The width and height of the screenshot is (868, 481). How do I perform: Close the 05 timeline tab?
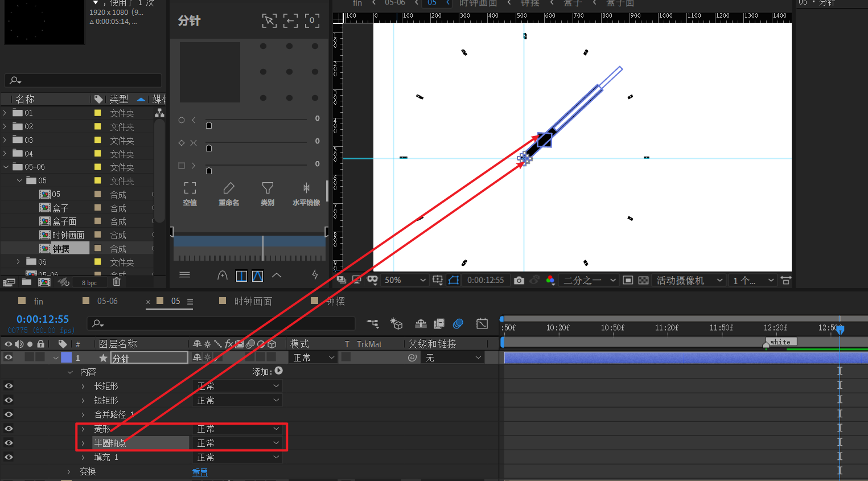148,302
